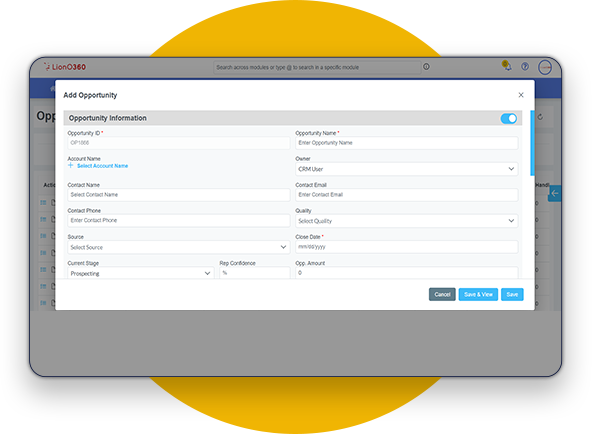Click the refresh icon in the background page
This screenshot has width=592, height=434.
(x=540, y=117)
